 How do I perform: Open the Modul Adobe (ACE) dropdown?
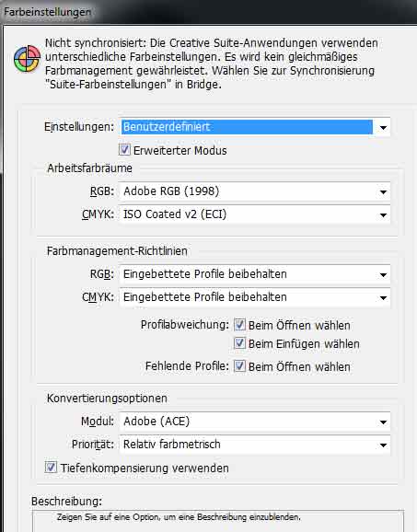click(254, 422)
